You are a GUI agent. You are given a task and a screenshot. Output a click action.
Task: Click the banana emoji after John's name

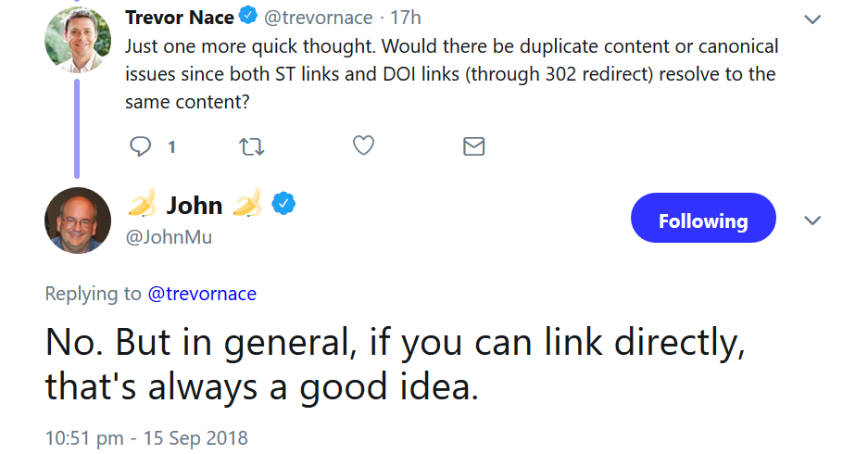[x=247, y=204]
